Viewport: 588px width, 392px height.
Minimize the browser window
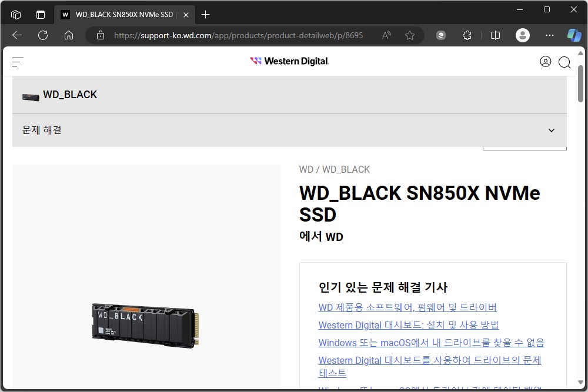click(x=520, y=10)
